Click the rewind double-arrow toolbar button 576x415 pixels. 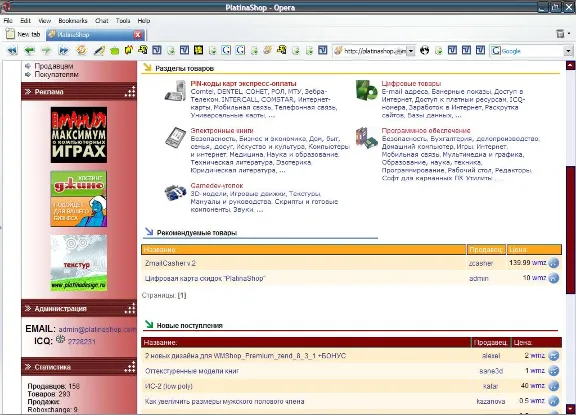pyautogui.click(x=12, y=50)
